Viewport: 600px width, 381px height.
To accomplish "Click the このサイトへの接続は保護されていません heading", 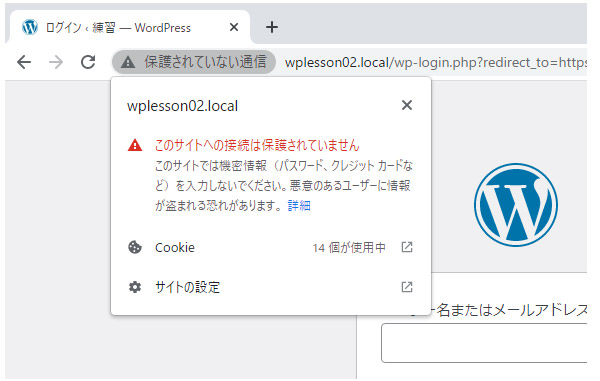I will coord(257,145).
